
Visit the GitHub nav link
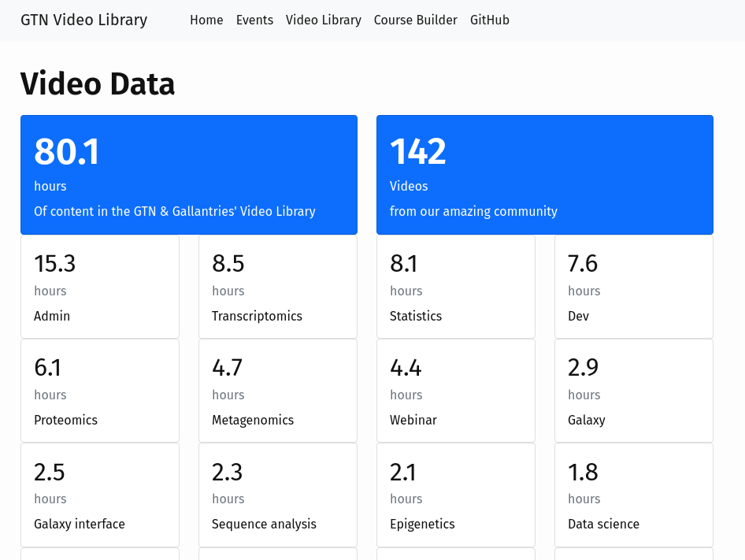click(490, 20)
